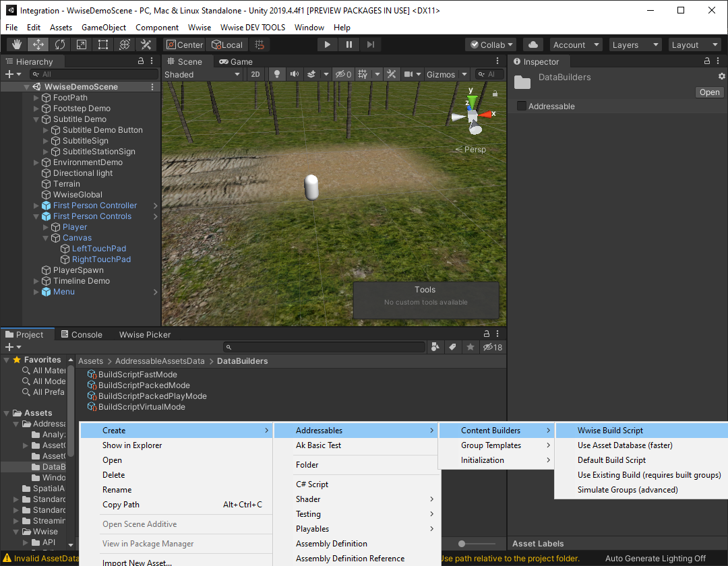Viewport: 728px width, 566px height.
Task: Open the Collab button
Action: [491, 44]
